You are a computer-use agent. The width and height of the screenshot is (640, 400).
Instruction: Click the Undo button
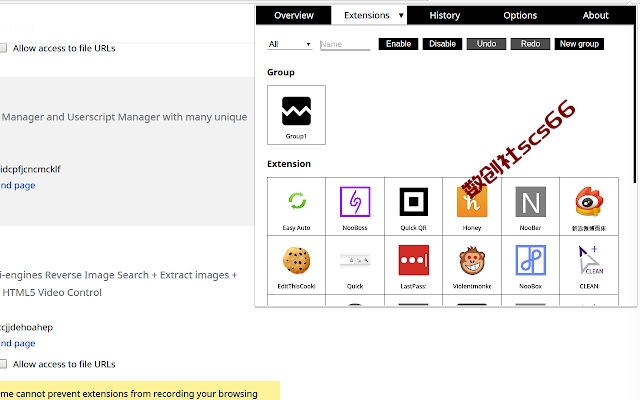tap(487, 44)
